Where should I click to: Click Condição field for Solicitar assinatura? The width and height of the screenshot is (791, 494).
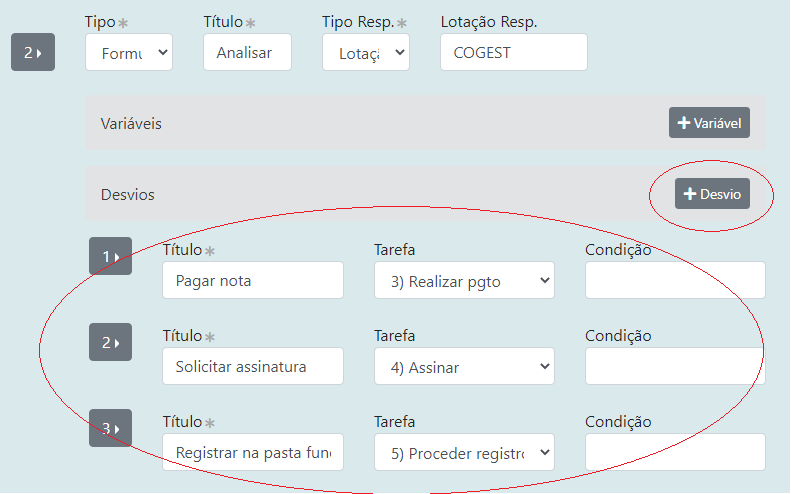(675, 367)
